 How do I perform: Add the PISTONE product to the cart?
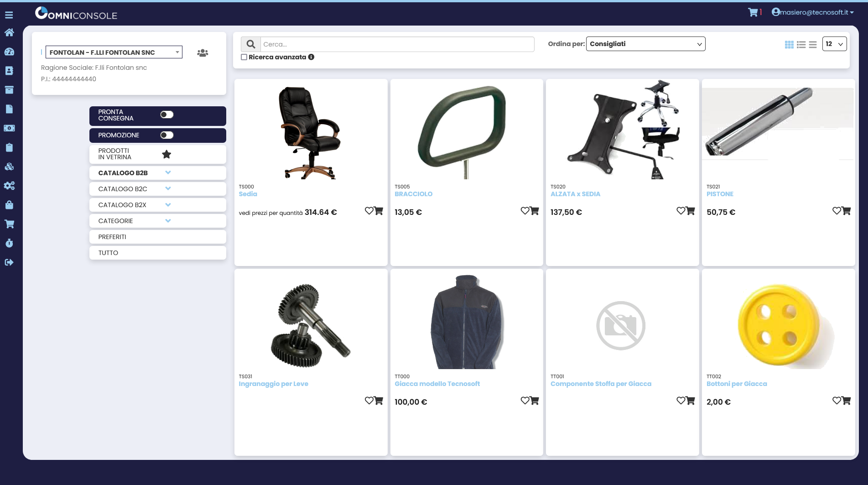(847, 211)
